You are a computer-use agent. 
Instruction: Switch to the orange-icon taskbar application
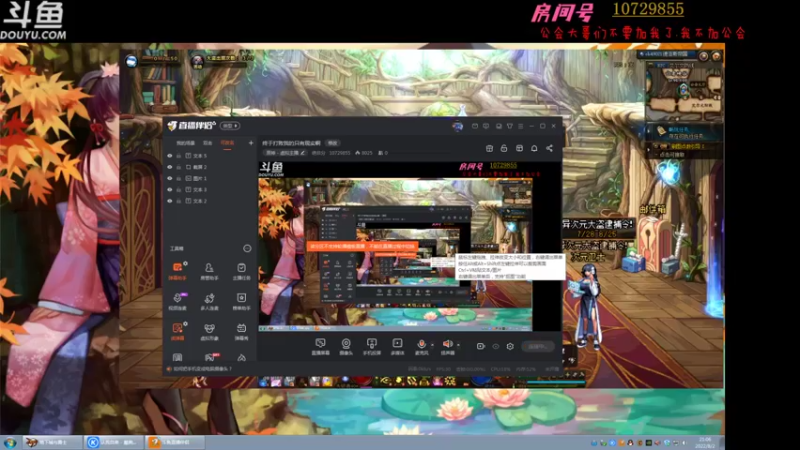[174, 442]
